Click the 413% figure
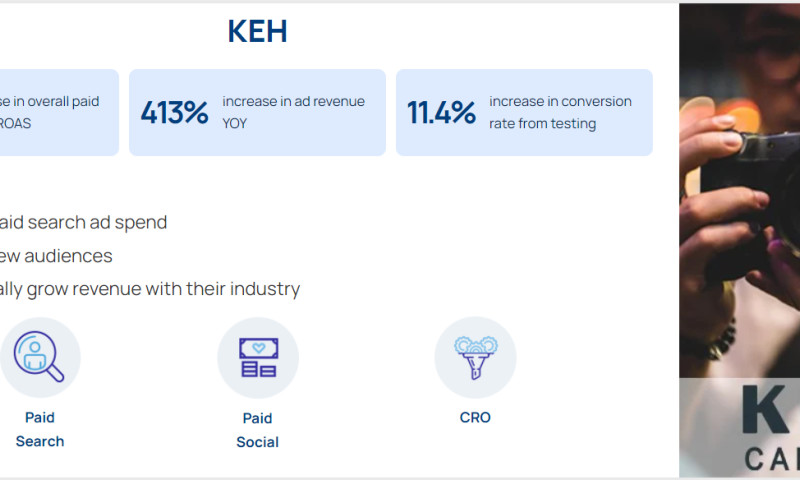Viewport: 800px width, 480px height. [x=174, y=113]
